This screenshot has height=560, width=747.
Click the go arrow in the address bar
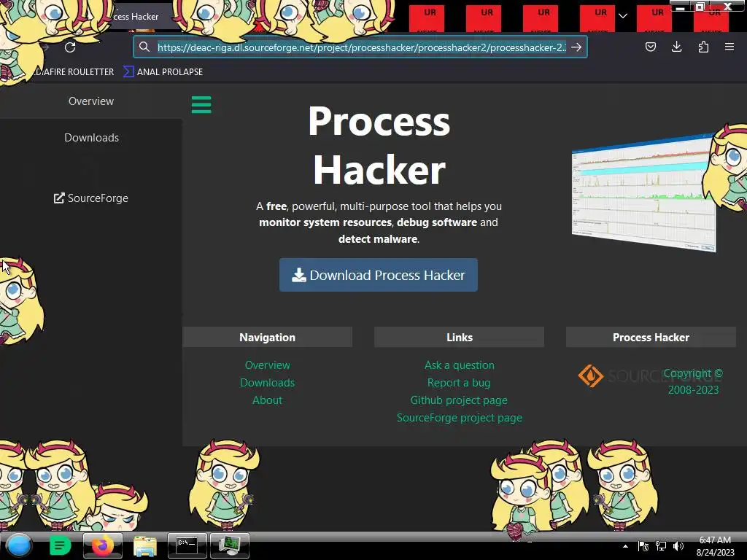point(576,47)
